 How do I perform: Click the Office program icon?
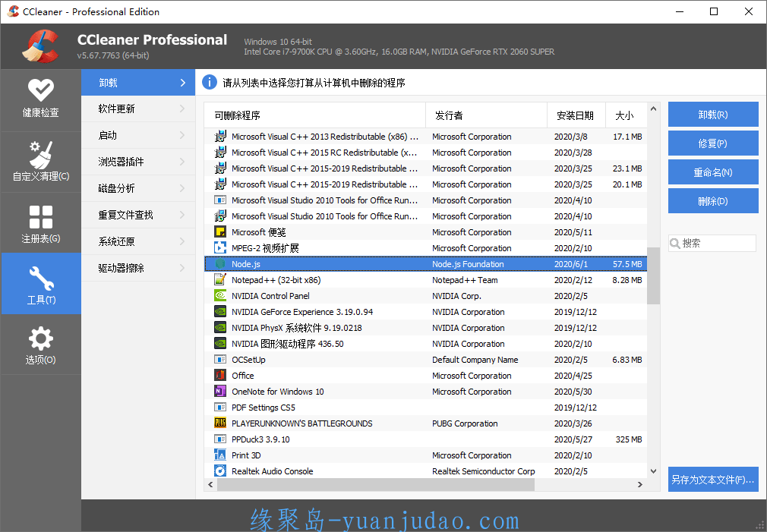point(220,376)
